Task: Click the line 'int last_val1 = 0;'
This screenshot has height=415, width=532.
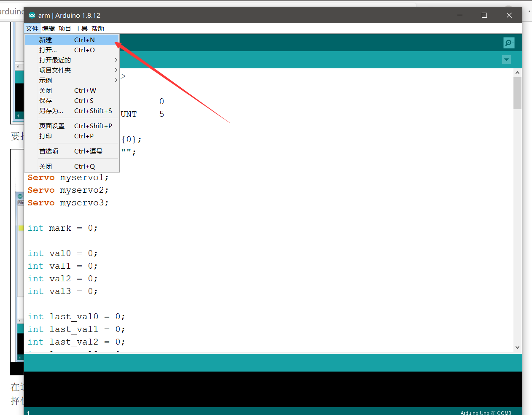Action: click(x=76, y=329)
